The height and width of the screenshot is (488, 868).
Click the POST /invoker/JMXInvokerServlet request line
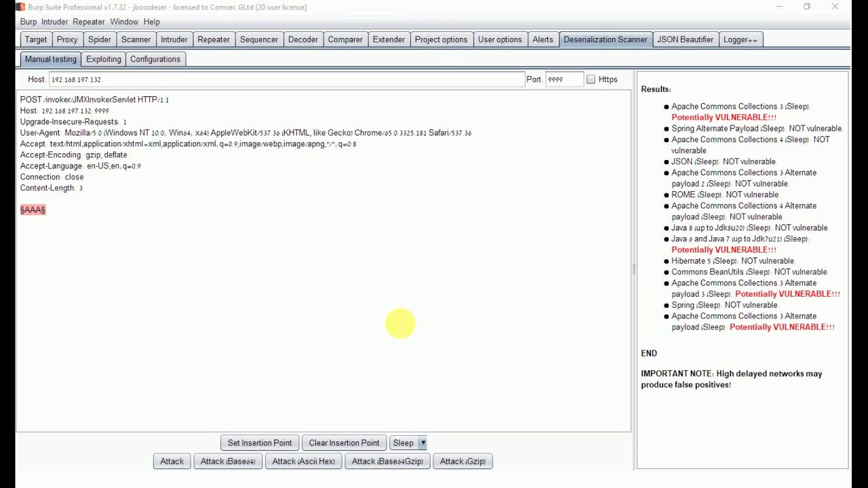tap(94, 100)
